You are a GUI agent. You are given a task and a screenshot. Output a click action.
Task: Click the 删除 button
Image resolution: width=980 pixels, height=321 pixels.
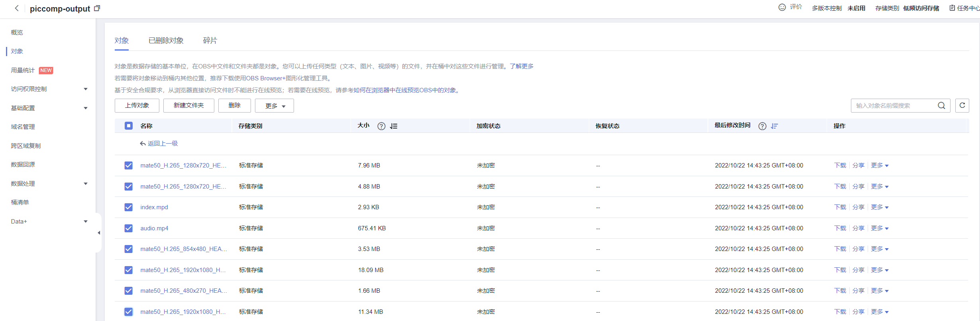235,105
